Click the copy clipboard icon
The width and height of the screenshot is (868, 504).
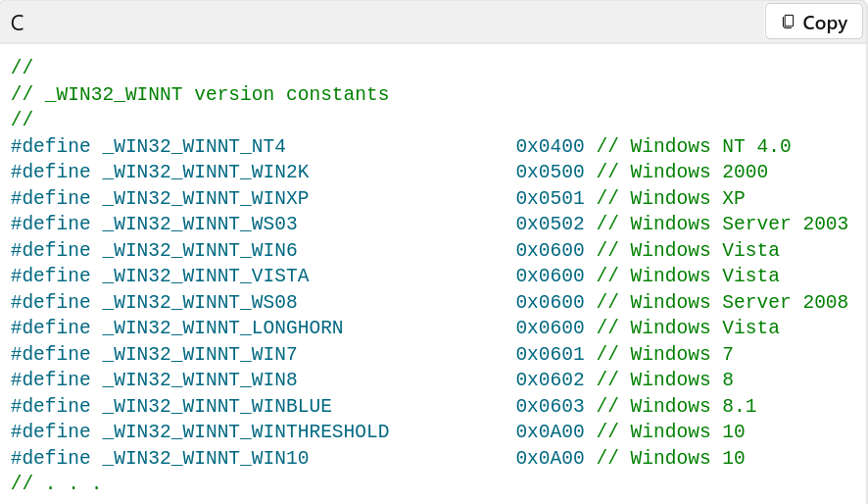788,23
